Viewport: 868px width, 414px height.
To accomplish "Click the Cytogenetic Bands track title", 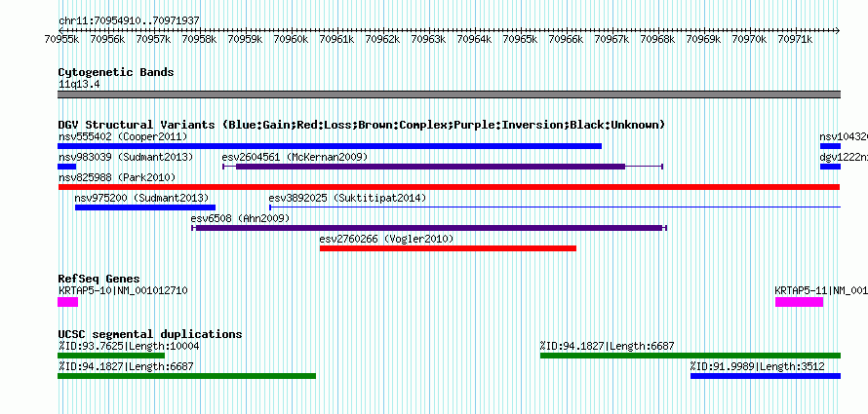I will click(116, 72).
